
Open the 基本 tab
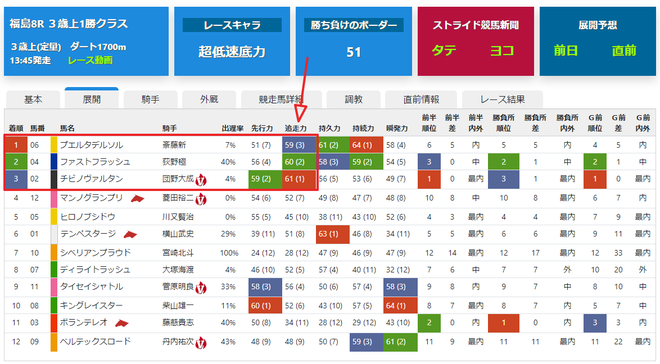point(33,99)
